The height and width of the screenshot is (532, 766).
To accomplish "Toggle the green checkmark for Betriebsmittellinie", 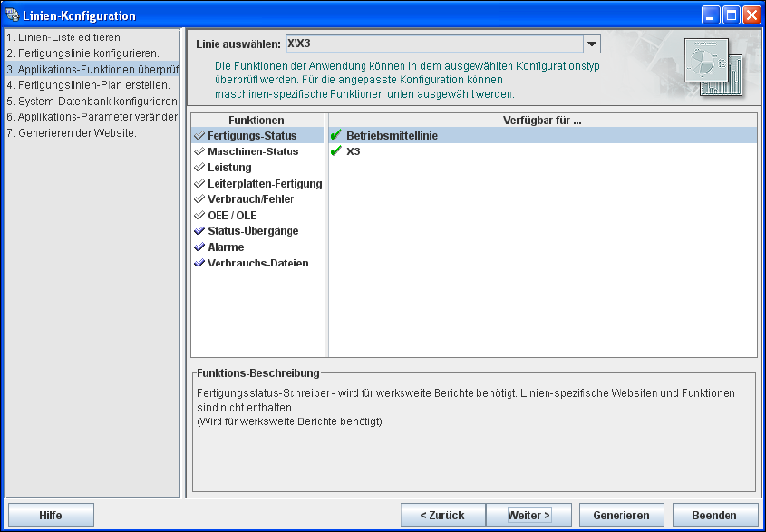I will [336, 135].
